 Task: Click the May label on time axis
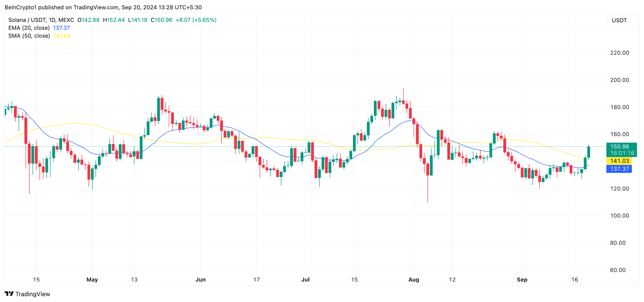point(92,279)
